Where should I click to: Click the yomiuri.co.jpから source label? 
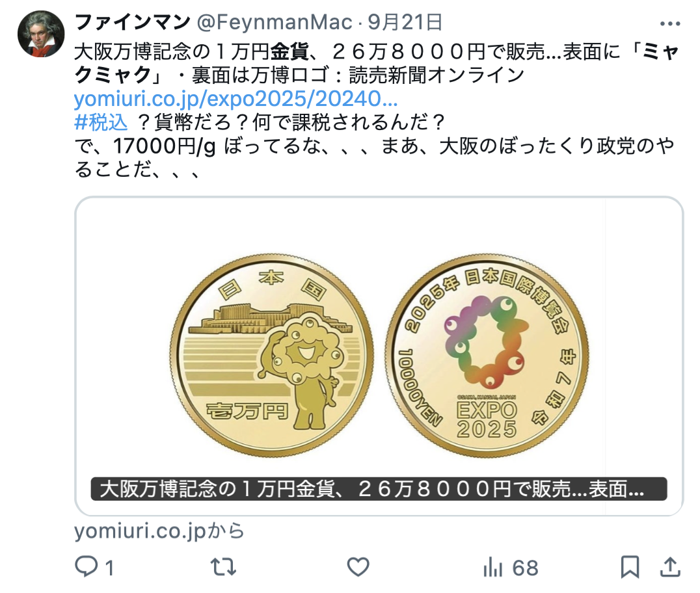click(159, 531)
